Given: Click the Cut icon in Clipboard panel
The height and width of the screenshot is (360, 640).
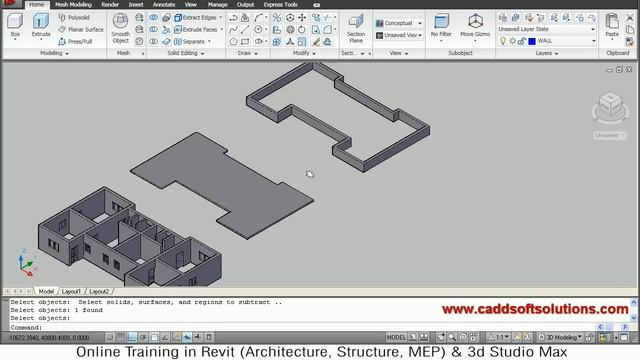Looking at the screenshot, I should (630, 18).
